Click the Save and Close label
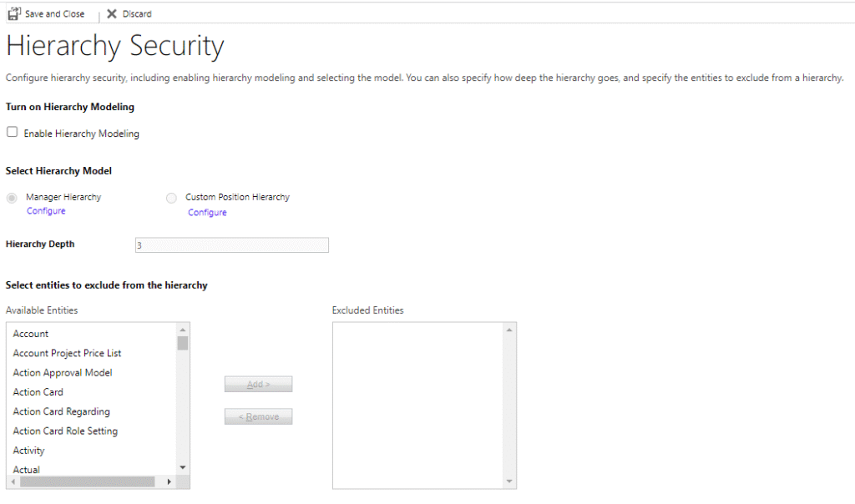The width and height of the screenshot is (855, 504). click(54, 13)
